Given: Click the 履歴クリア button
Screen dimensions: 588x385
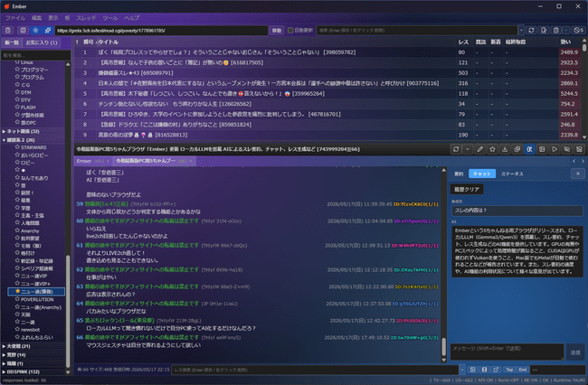Looking at the screenshot, I should (x=467, y=190).
